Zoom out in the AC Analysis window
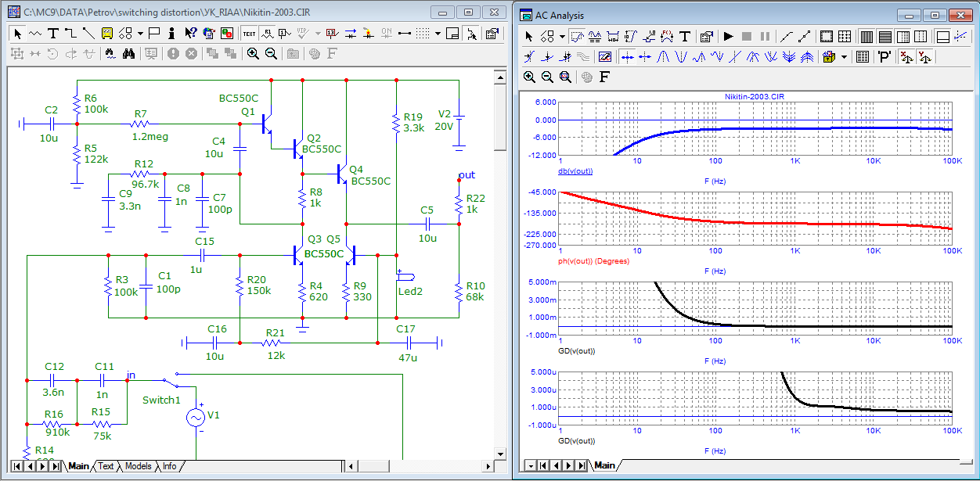 (547, 77)
